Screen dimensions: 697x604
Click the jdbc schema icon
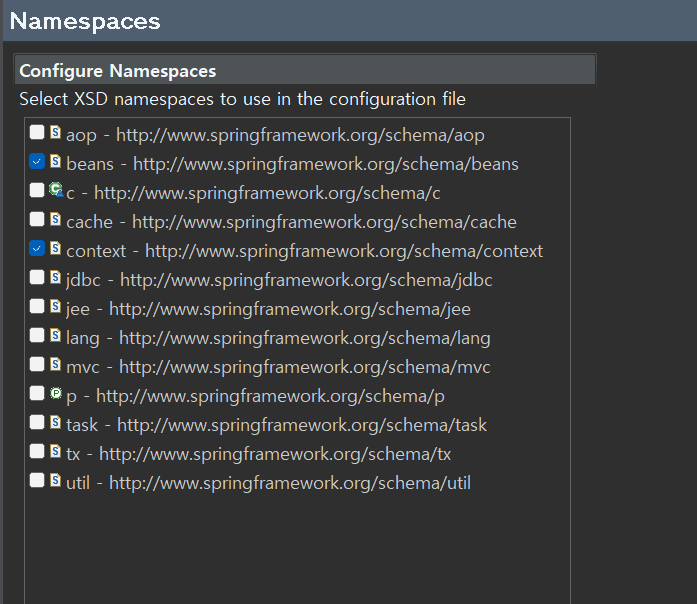[56, 277]
